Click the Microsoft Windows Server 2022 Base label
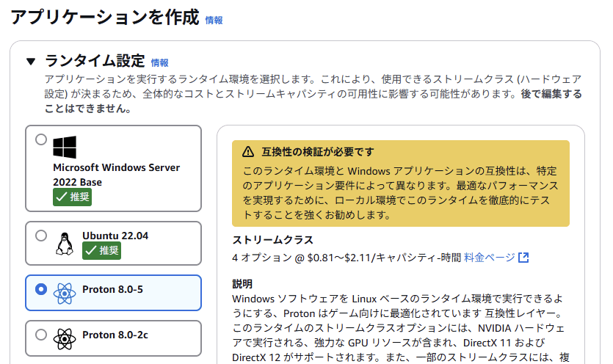The image size is (613, 364). pyautogui.click(x=117, y=175)
